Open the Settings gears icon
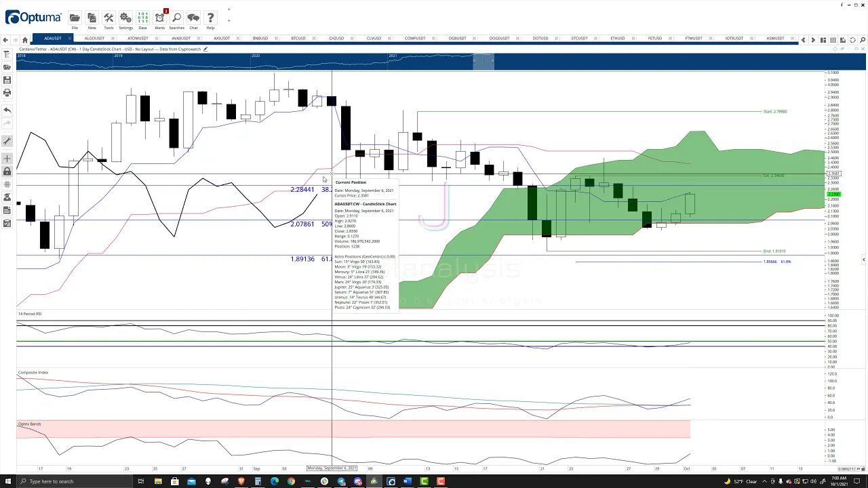 click(x=125, y=18)
